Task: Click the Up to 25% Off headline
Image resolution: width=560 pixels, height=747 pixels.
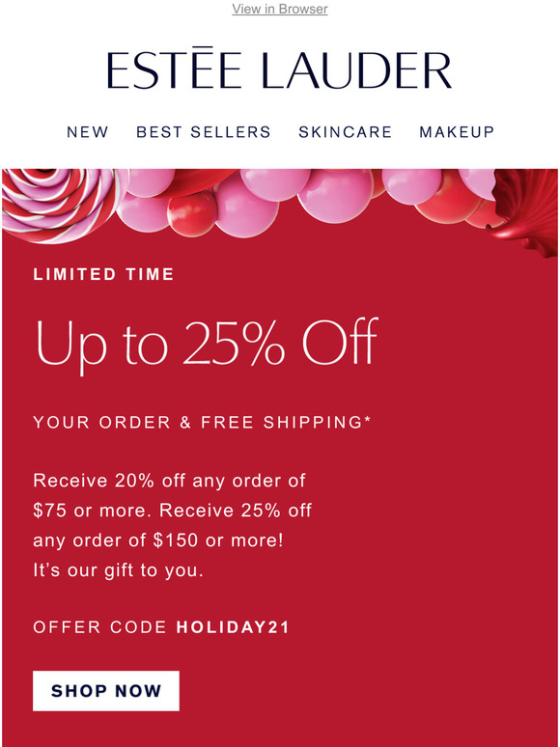Action: [207, 343]
